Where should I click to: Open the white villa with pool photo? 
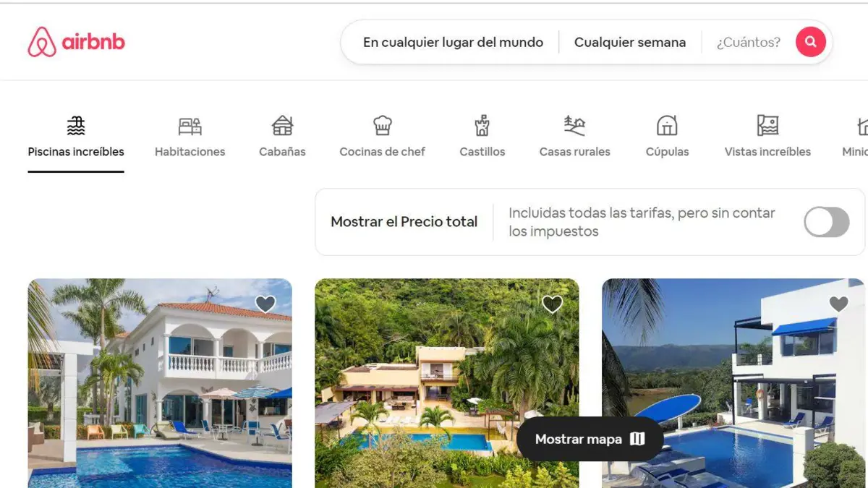pos(160,383)
